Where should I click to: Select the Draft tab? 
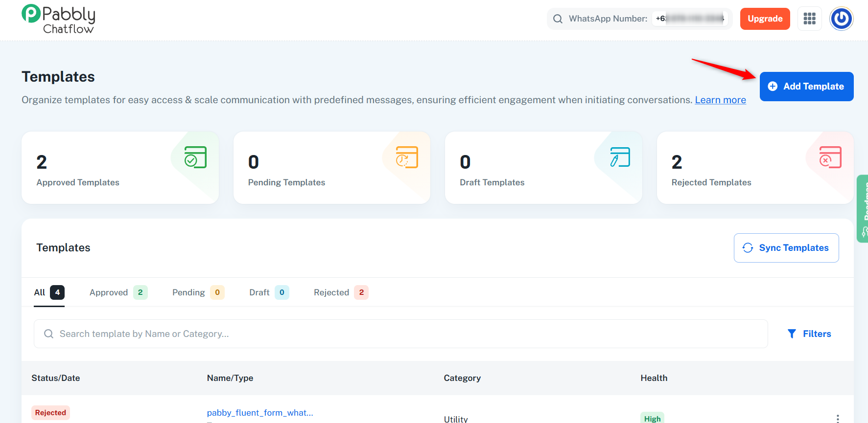click(x=268, y=292)
